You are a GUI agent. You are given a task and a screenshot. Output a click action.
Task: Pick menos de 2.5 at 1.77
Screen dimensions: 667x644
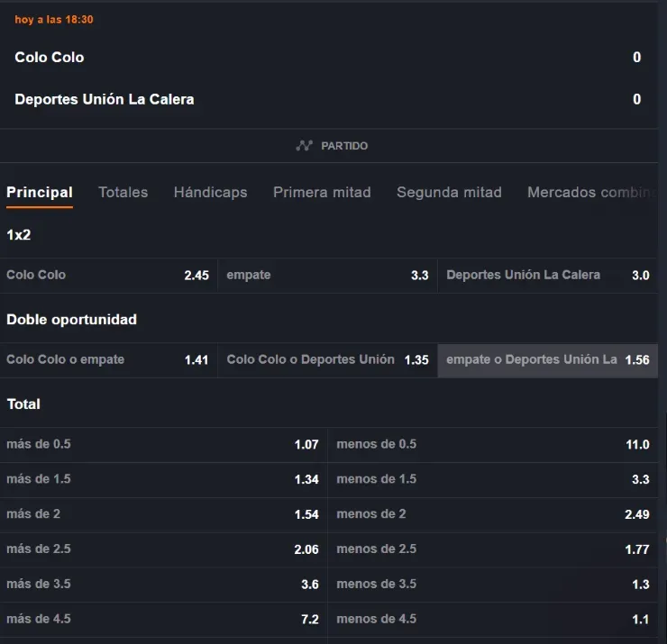point(492,549)
